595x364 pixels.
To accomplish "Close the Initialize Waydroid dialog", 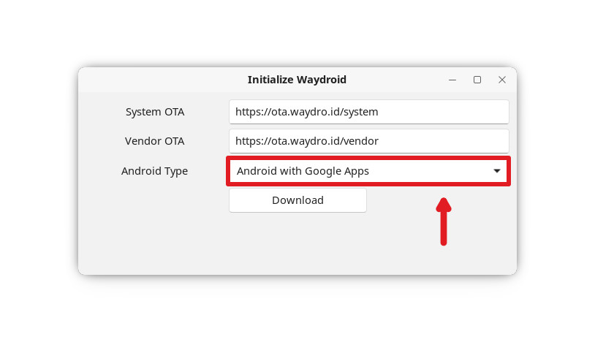I will [x=502, y=80].
